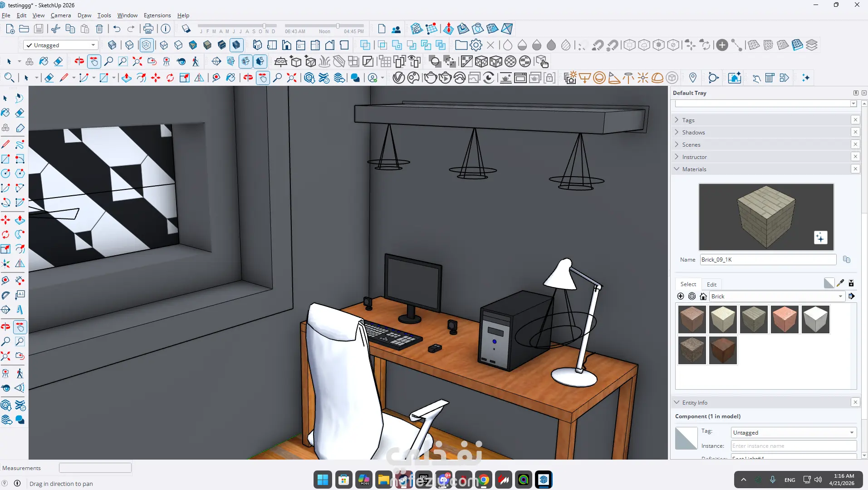Select the Outer Shell solid tool
This screenshot has width=868, height=490.
pos(364,45)
